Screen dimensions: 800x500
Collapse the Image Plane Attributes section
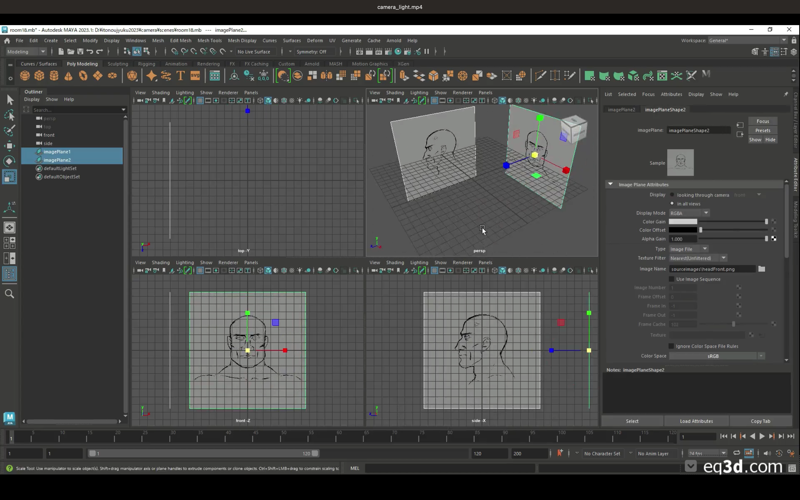coord(611,184)
